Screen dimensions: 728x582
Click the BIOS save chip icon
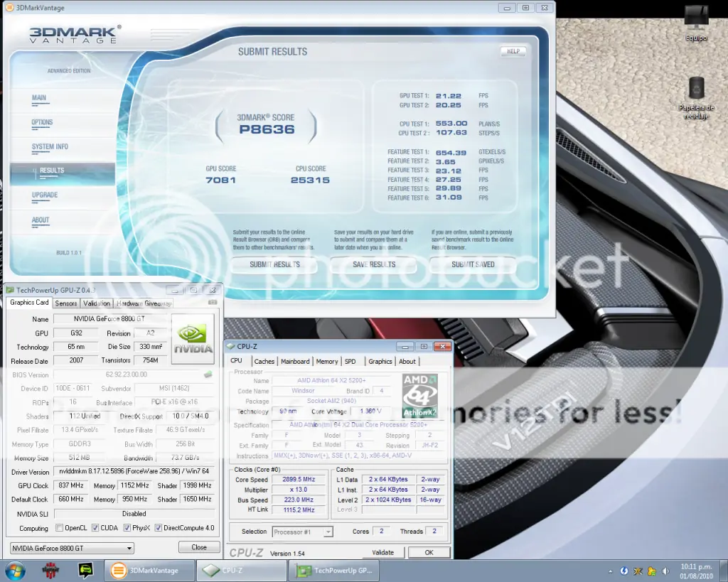tap(208, 374)
